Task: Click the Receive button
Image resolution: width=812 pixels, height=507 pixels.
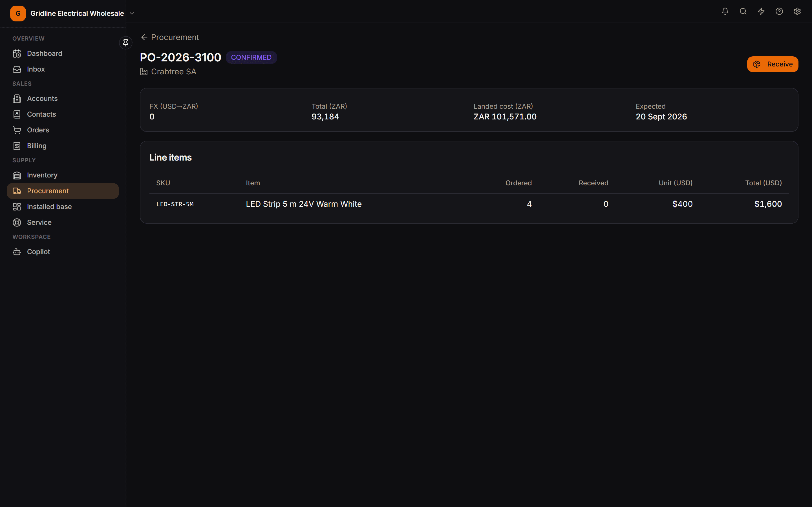Action: pos(773,64)
